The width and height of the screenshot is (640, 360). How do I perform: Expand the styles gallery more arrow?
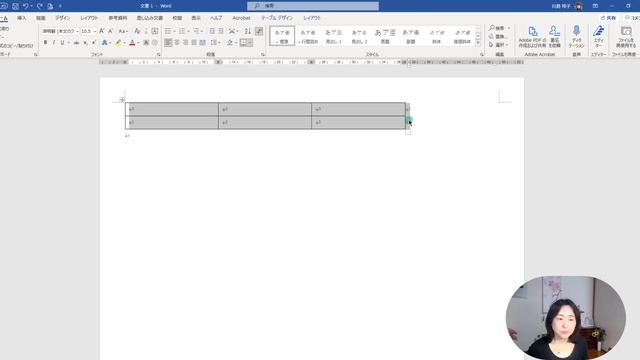point(478,43)
